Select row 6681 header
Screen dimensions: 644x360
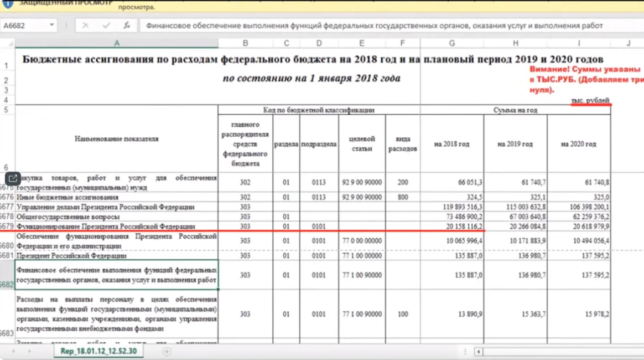(7, 255)
